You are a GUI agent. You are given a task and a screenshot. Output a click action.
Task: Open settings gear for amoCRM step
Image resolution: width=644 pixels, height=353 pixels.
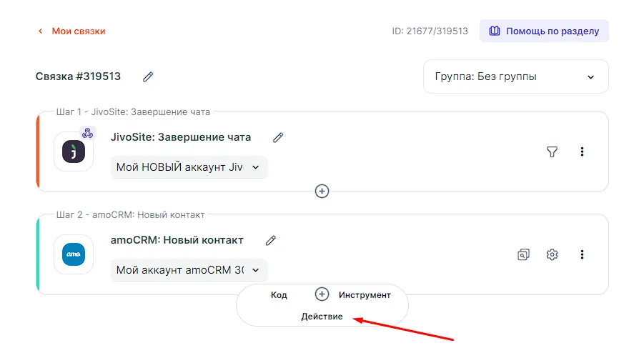point(552,254)
